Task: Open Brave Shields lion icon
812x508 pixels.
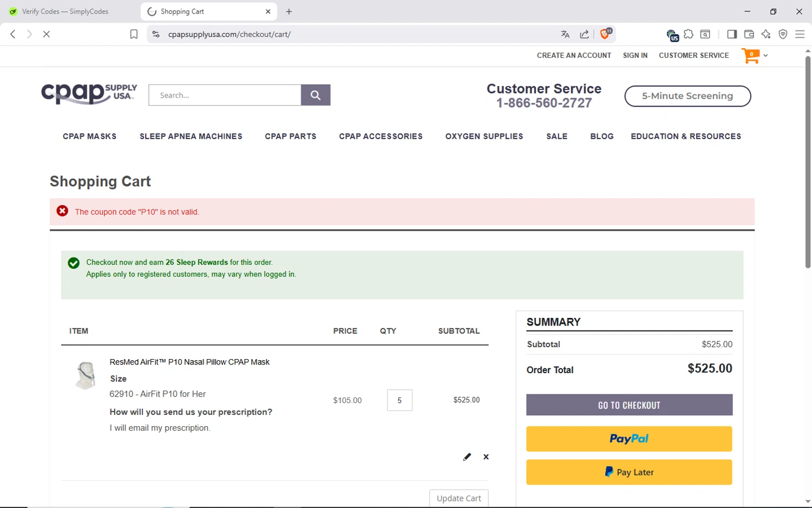Action: [605, 34]
